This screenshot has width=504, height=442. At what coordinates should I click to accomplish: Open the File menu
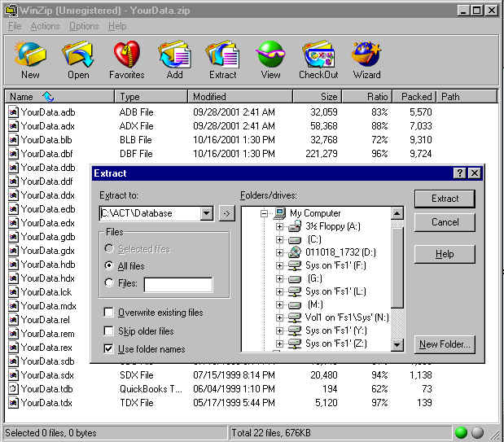(15, 26)
